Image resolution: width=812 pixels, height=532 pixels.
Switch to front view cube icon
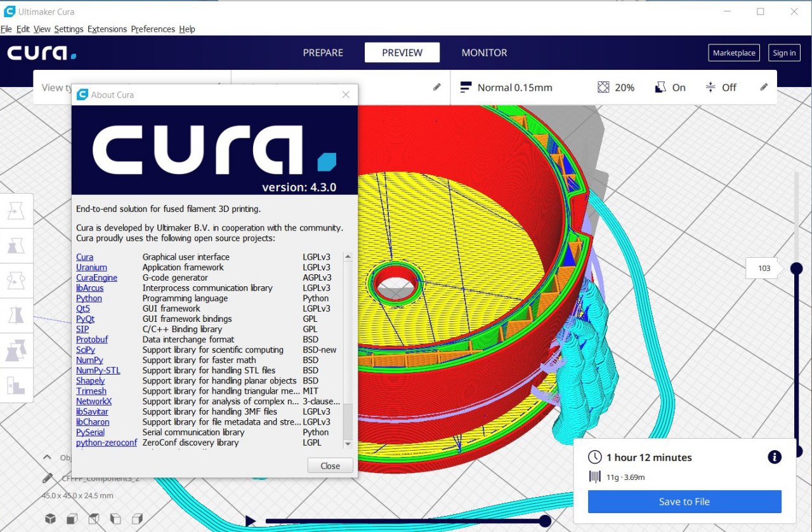72,519
